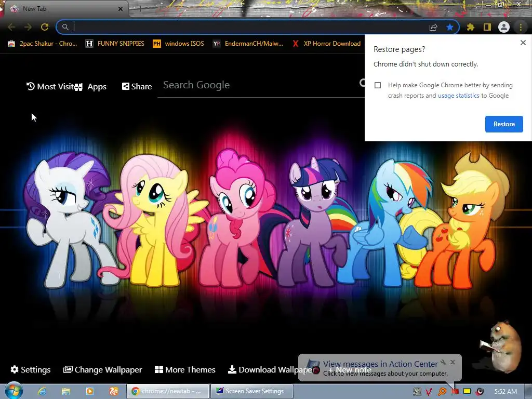Click the red speaker tray icon
Image resolution: width=532 pixels, height=399 pixels.
[x=480, y=392]
